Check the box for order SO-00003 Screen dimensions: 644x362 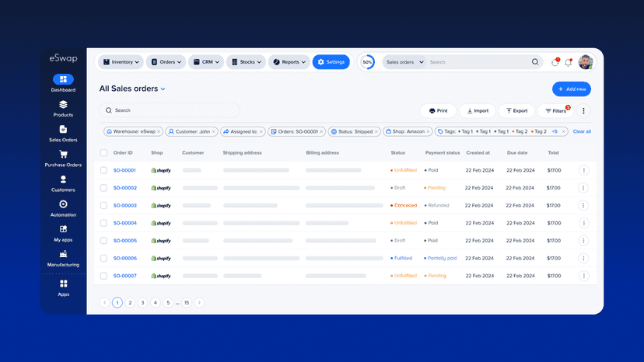[103, 206]
